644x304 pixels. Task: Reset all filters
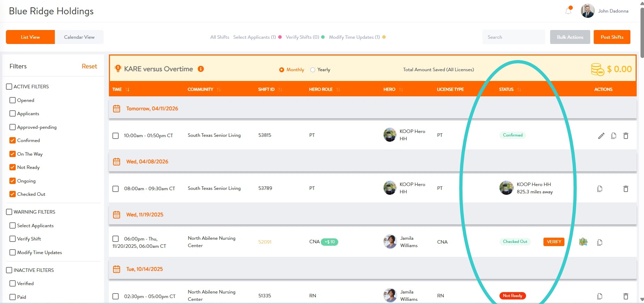(89, 66)
